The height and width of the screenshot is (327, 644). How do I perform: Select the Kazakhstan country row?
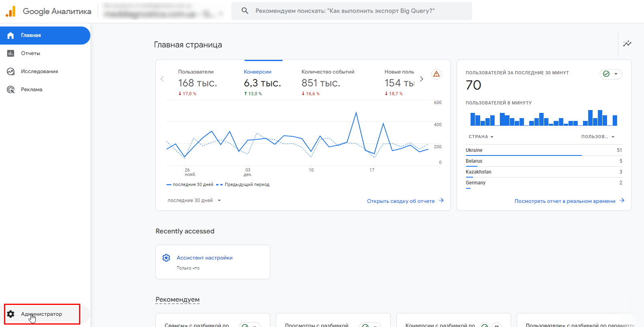pos(544,172)
